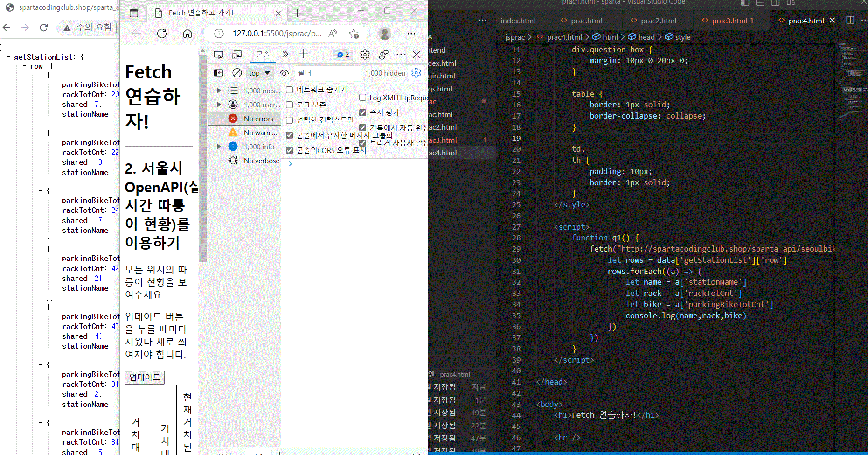Open the top JavaScript context dropdown
The width and height of the screenshot is (868, 455).
(x=259, y=73)
